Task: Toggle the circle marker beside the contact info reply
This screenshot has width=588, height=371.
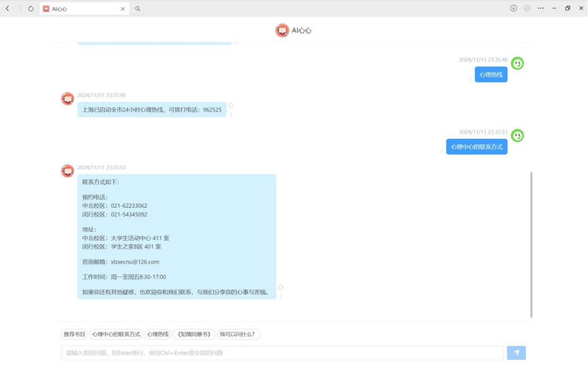Action: pyautogui.click(x=281, y=287)
